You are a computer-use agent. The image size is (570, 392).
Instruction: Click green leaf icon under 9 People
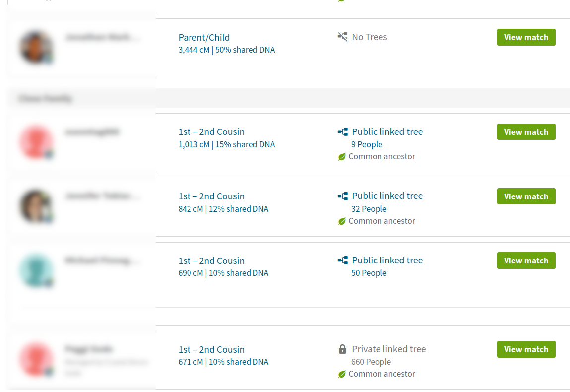342,157
